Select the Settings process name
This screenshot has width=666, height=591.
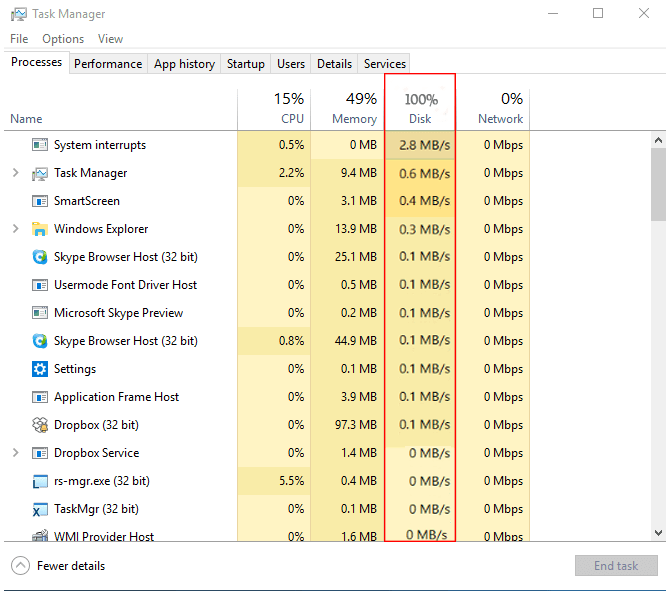[75, 369]
